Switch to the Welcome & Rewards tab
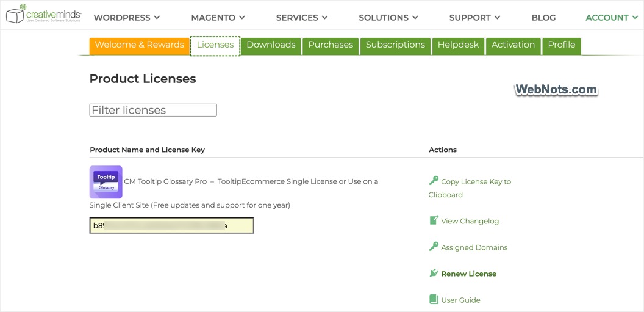 click(x=139, y=46)
